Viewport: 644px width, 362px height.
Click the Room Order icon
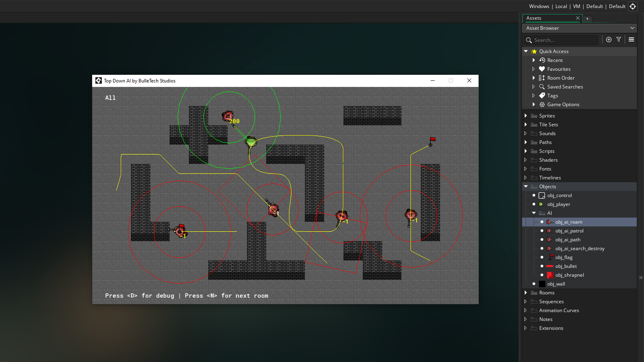(542, 78)
